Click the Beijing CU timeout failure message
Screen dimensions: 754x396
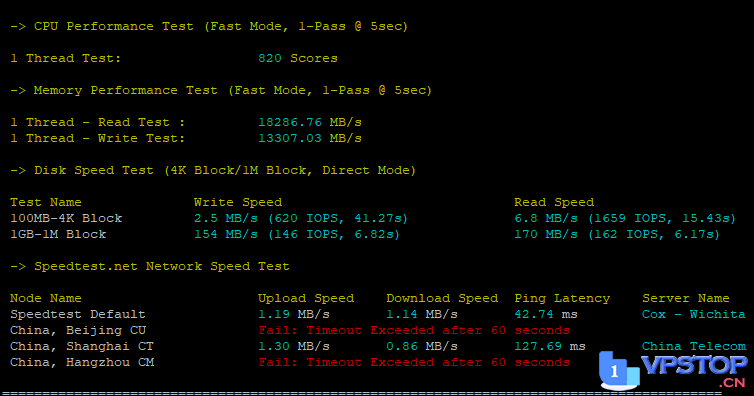414,331
